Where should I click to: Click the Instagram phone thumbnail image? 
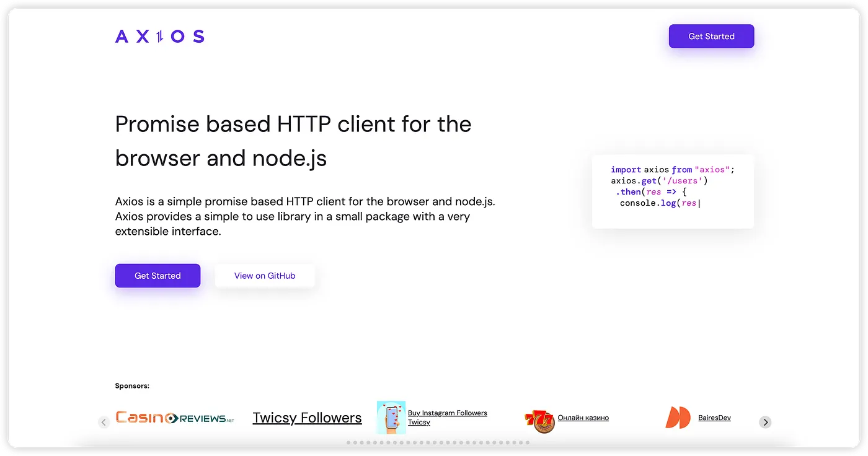391,418
